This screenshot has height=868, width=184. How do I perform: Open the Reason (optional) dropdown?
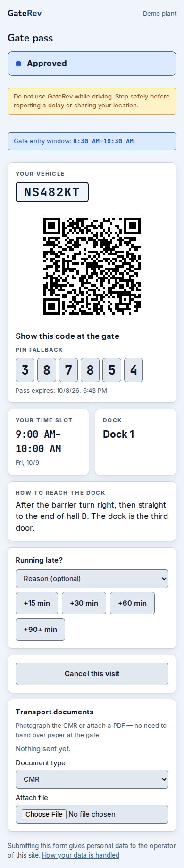point(92,579)
